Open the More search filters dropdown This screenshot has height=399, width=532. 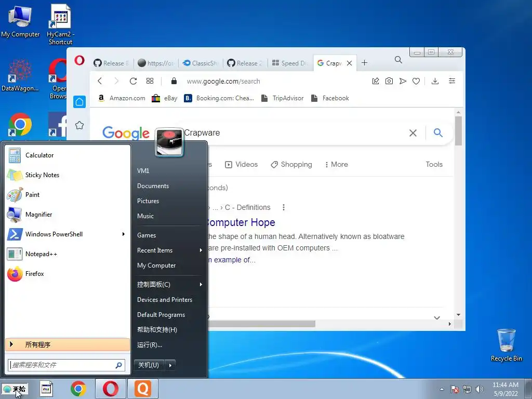click(x=337, y=165)
